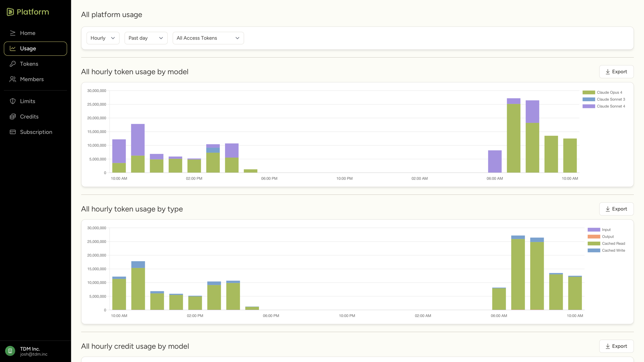Open the Hourly granularity dropdown

tap(103, 38)
